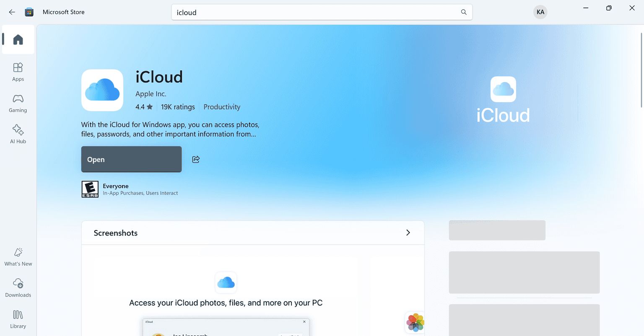
Task: Open the Apps section
Action: tap(18, 72)
